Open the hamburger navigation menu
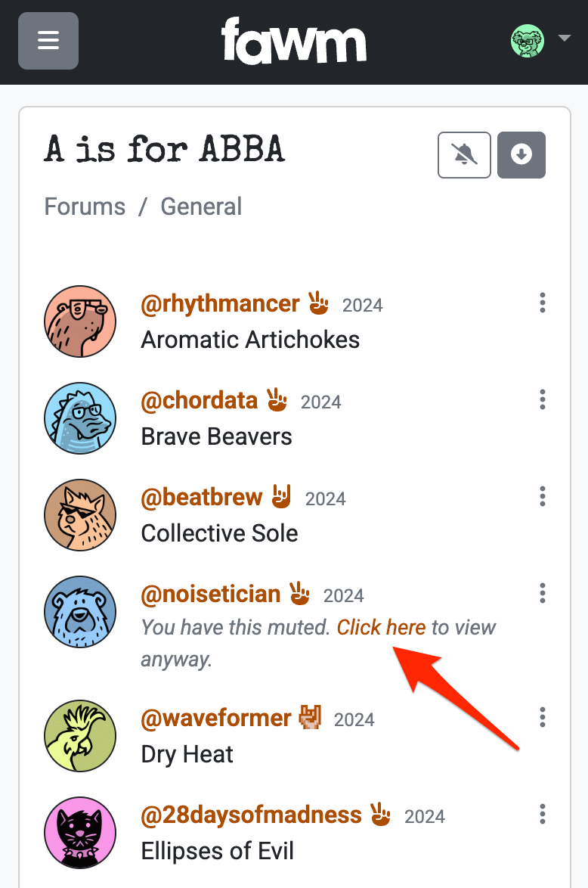 click(x=48, y=41)
